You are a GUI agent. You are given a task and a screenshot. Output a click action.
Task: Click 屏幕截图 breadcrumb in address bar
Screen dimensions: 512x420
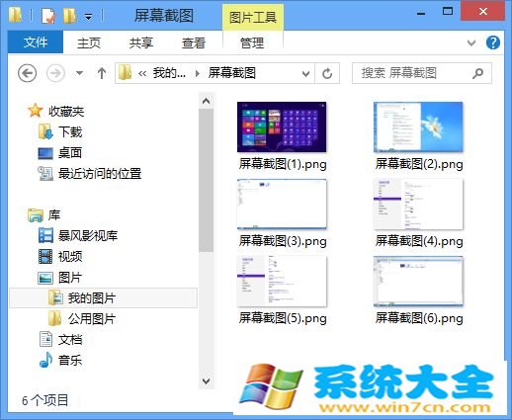click(x=232, y=73)
